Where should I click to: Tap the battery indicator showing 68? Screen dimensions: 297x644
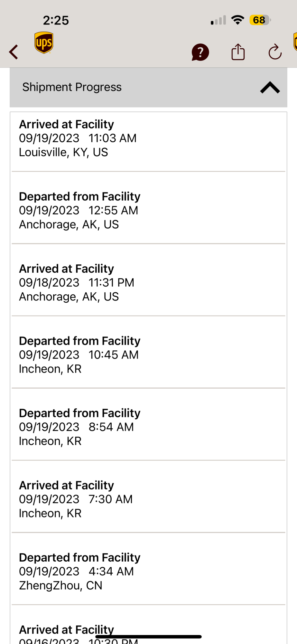click(x=260, y=20)
